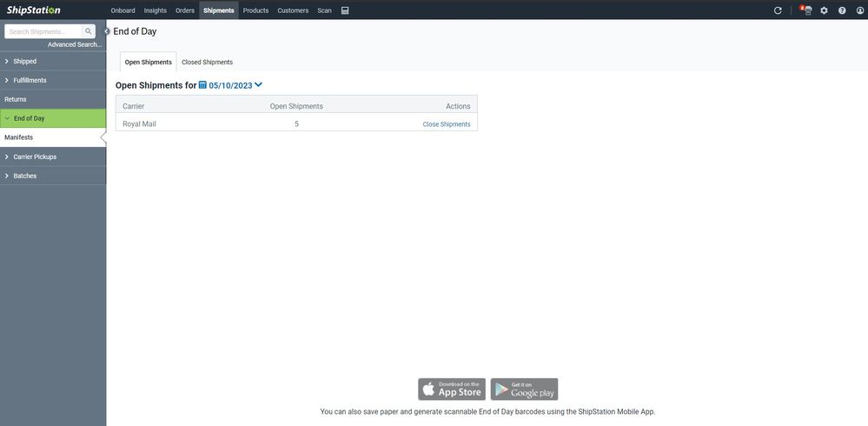Download from the App Store badge
The height and width of the screenshot is (426, 868).
(x=451, y=389)
